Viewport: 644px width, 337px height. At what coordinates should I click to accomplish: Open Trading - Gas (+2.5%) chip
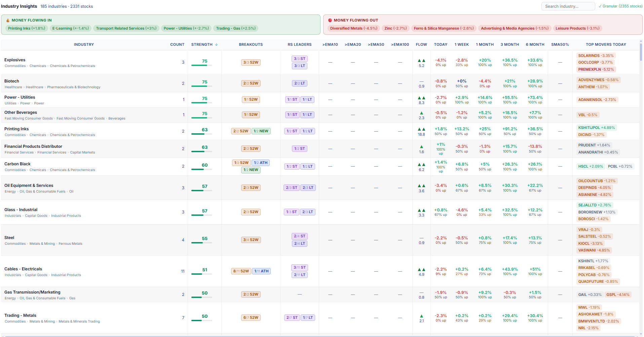pos(236,28)
